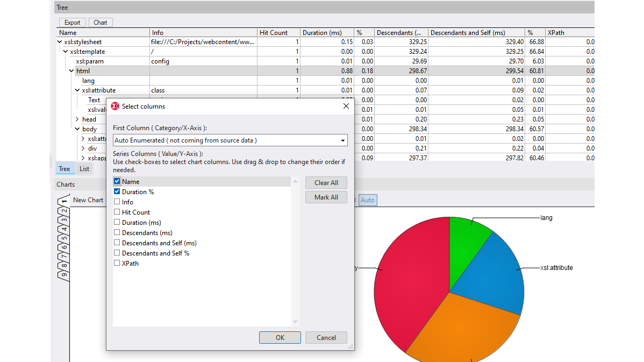This screenshot has height=362, width=644.
Task: Disable the Duration % checkbox
Action: [117, 191]
